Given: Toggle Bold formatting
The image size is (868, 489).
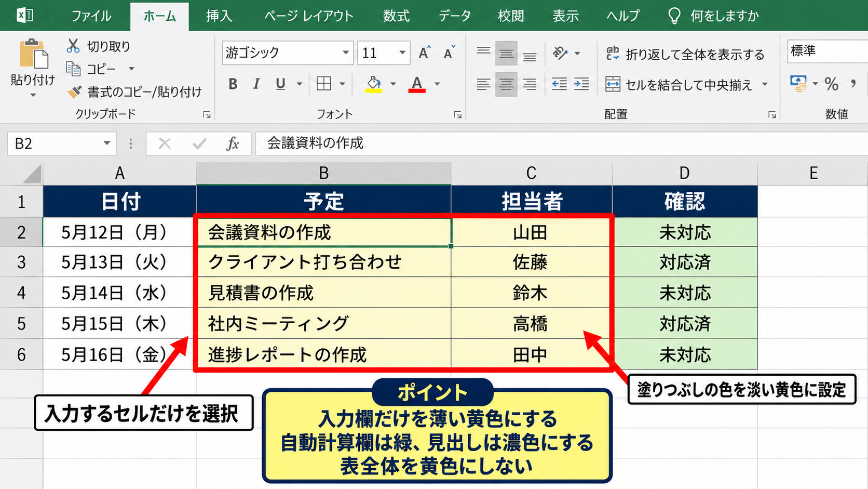Looking at the screenshot, I should (x=233, y=84).
